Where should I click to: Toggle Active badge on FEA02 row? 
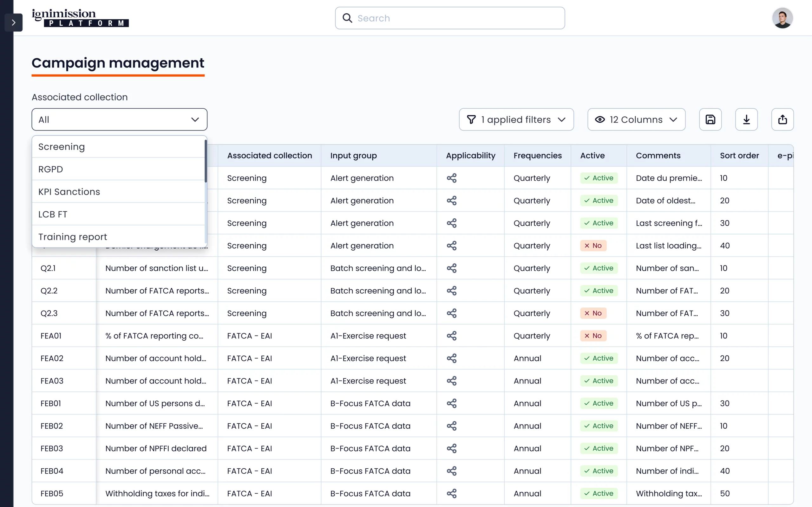click(599, 358)
